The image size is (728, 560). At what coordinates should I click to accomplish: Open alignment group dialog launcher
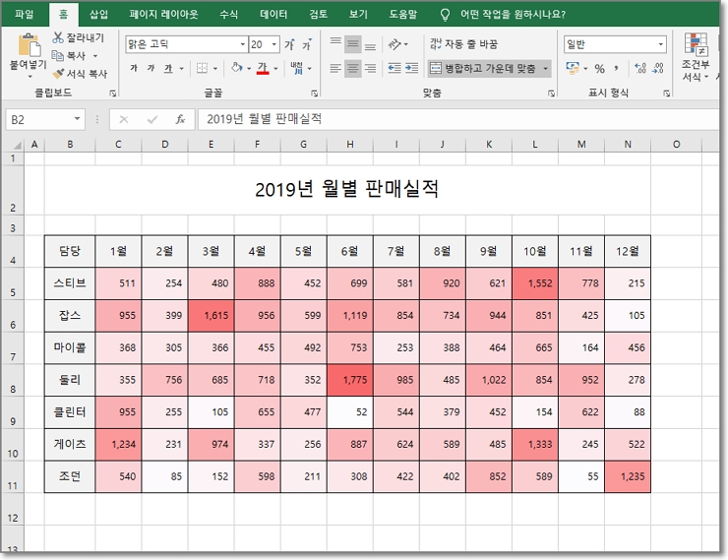pos(551,93)
